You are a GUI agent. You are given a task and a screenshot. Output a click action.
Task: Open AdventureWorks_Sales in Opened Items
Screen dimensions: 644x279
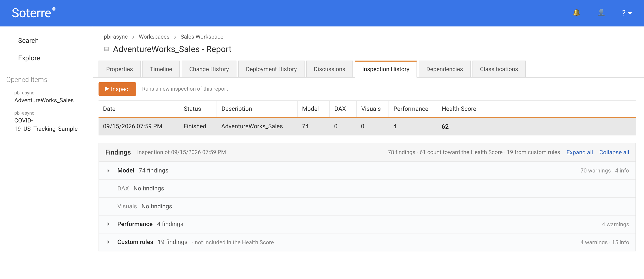[44, 100]
